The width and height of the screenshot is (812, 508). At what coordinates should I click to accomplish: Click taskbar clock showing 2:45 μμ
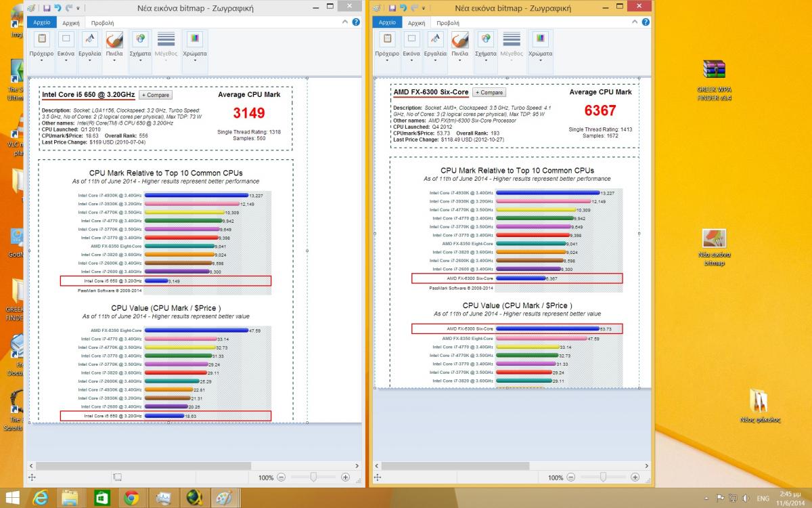[790, 498]
